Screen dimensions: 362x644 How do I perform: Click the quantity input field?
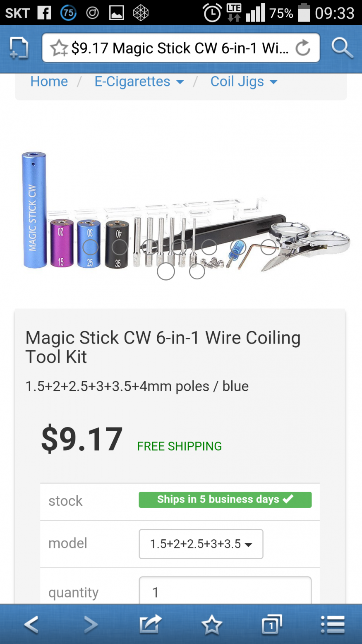[x=225, y=591]
